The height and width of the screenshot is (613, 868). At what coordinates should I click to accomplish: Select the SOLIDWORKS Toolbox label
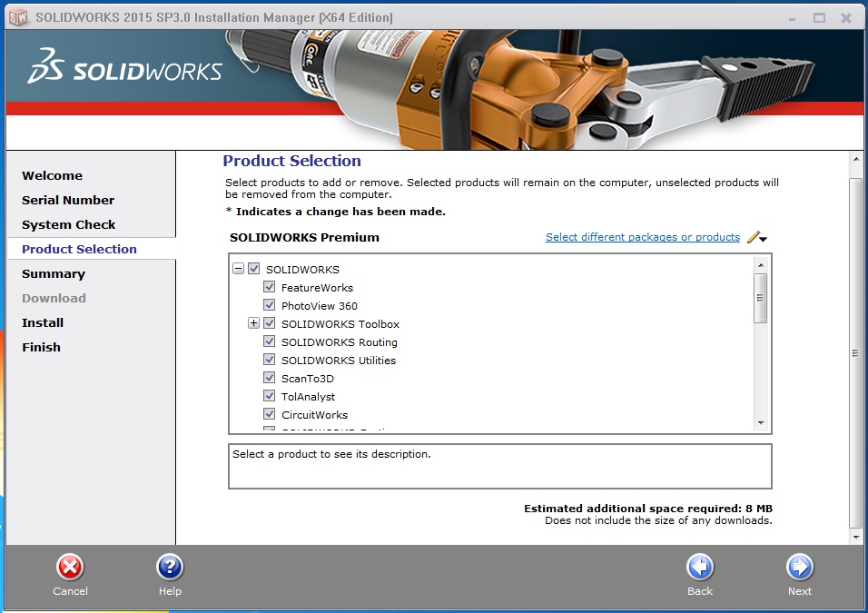(340, 324)
